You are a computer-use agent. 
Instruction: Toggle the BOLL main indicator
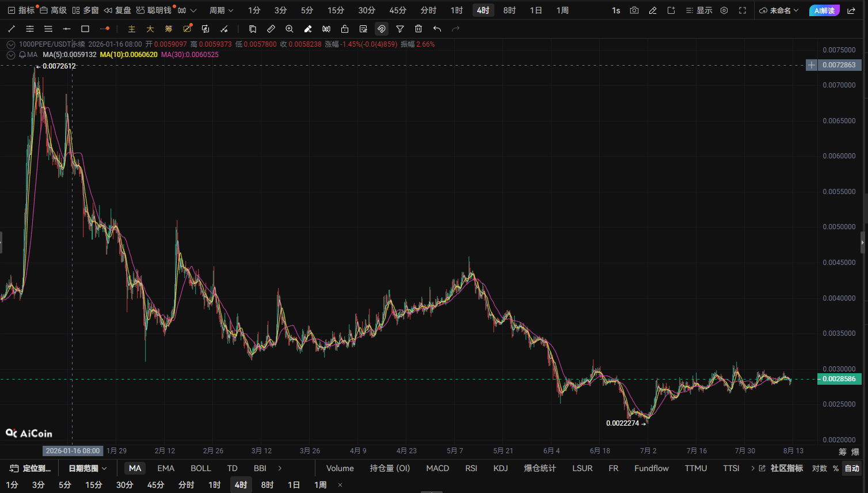tap(201, 468)
